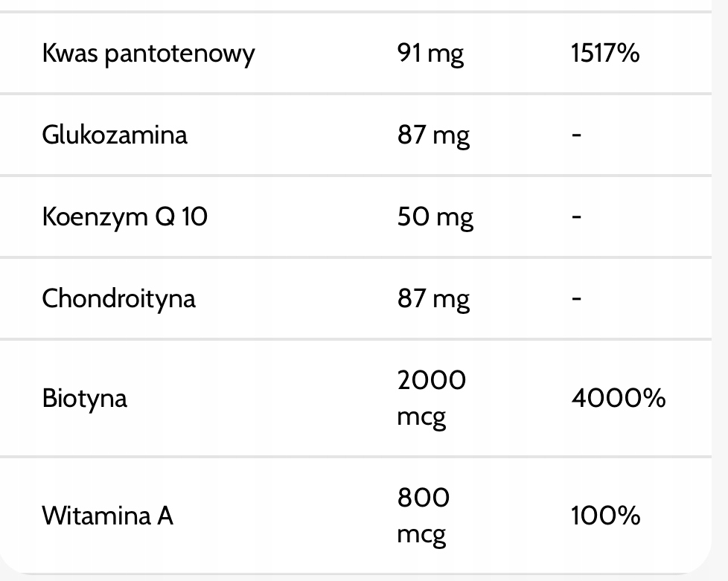The height and width of the screenshot is (581, 728).
Task: Select the Koenzym Q 10 label
Action: pos(124,217)
